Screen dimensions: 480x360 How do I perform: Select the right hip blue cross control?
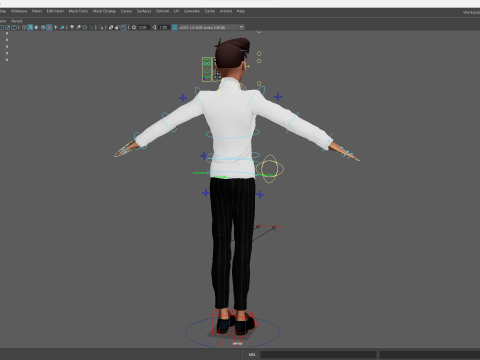260,194
